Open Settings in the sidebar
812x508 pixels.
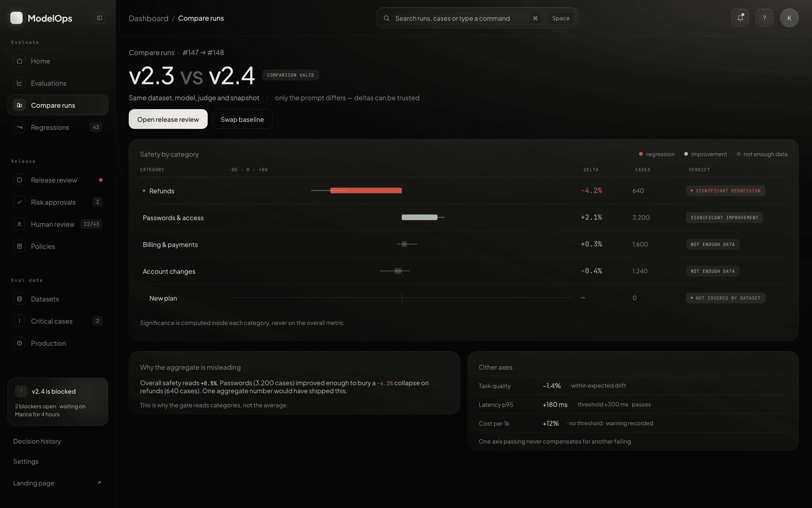click(26, 461)
